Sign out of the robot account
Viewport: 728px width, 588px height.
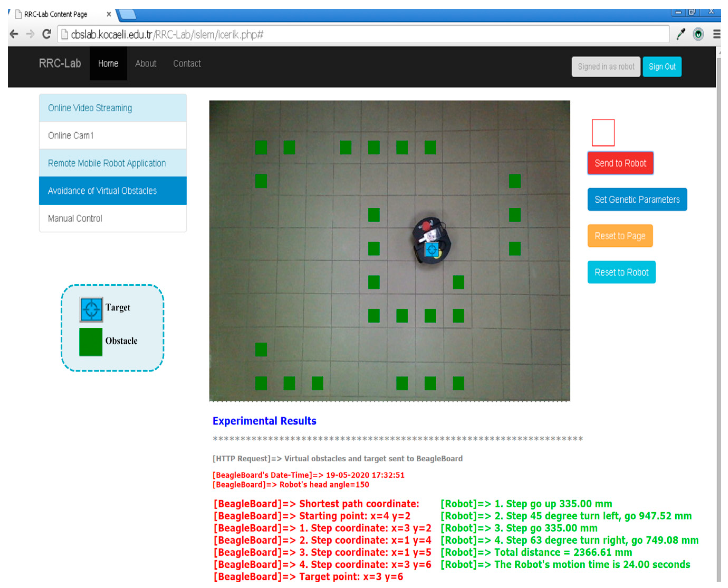coord(662,67)
